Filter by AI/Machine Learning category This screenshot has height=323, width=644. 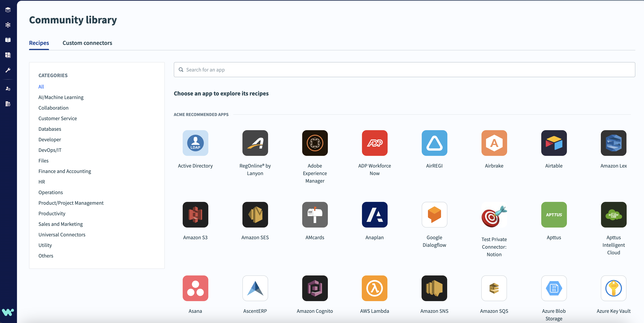coord(61,97)
